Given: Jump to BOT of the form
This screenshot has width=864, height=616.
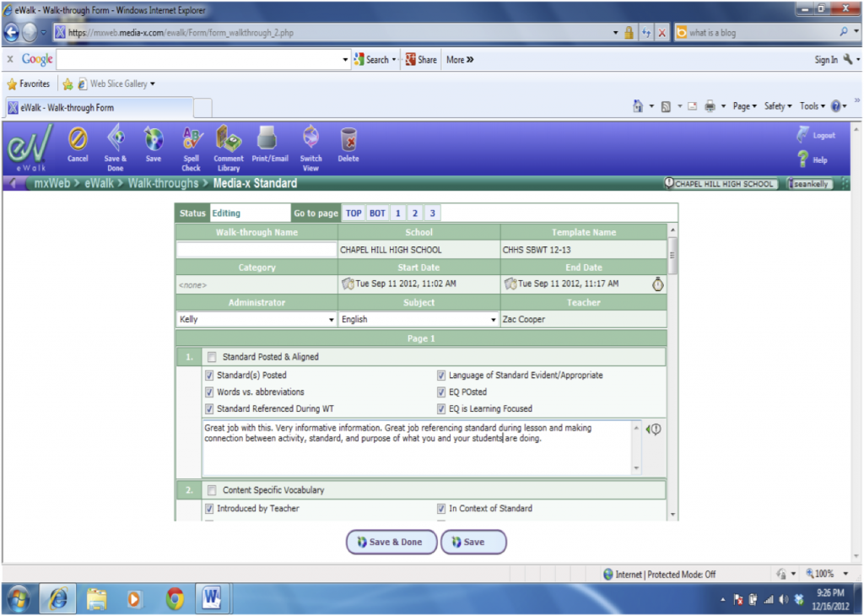Looking at the screenshot, I should coord(377,213).
